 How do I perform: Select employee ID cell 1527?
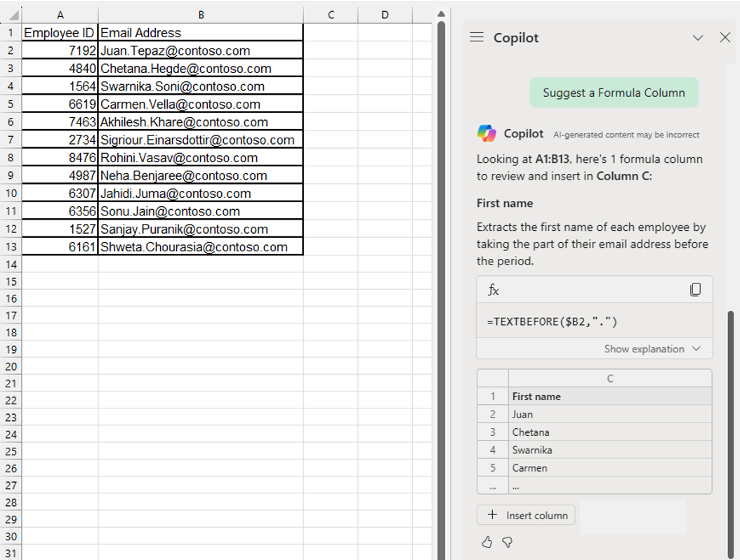pos(60,229)
